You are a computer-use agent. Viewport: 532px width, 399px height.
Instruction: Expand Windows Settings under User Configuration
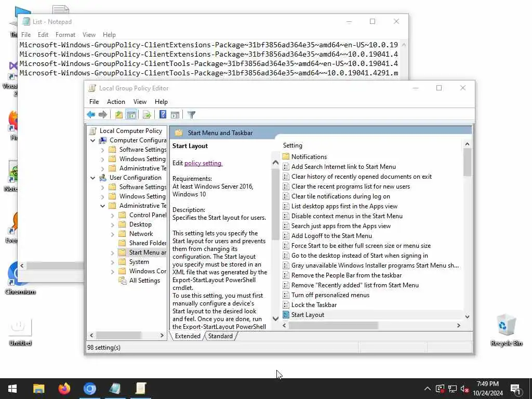[x=102, y=196]
